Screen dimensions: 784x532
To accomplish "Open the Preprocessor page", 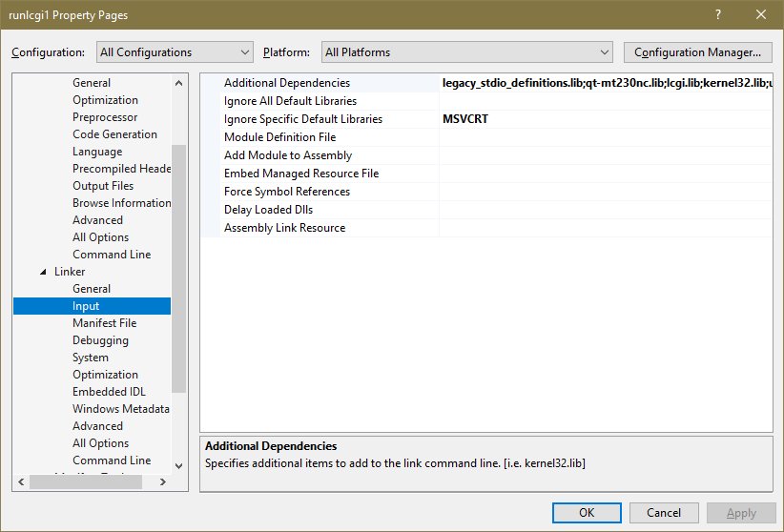I will click(105, 117).
